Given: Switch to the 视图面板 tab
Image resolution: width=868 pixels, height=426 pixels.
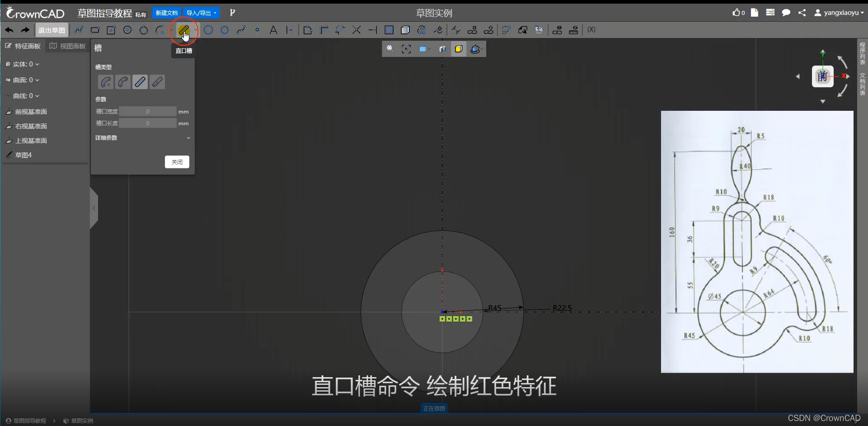Looking at the screenshot, I should point(67,46).
